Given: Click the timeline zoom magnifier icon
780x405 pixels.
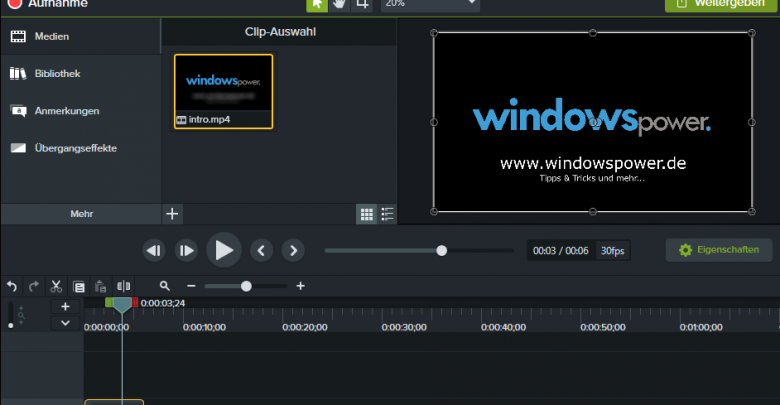Looking at the screenshot, I should coord(165,286).
